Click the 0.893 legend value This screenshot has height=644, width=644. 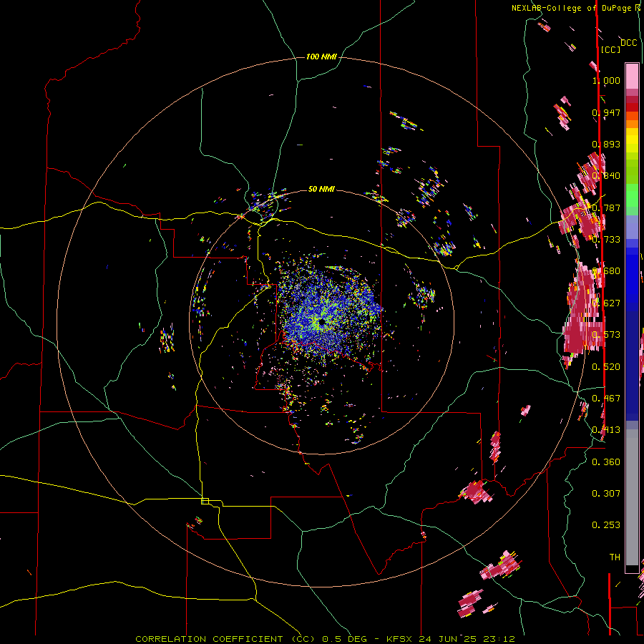point(606,144)
